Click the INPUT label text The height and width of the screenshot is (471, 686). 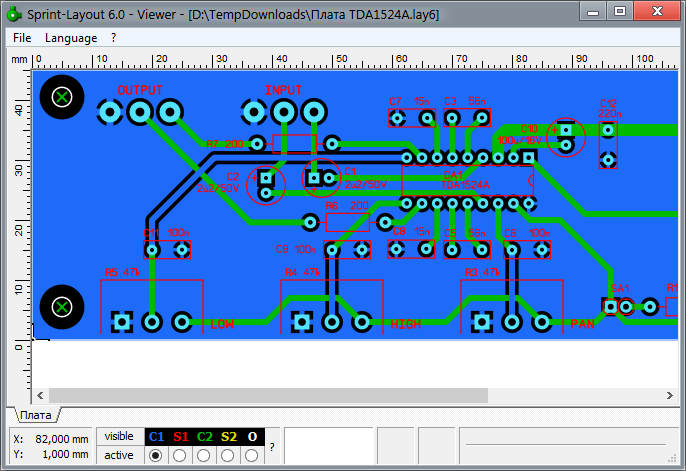click(x=283, y=90)
